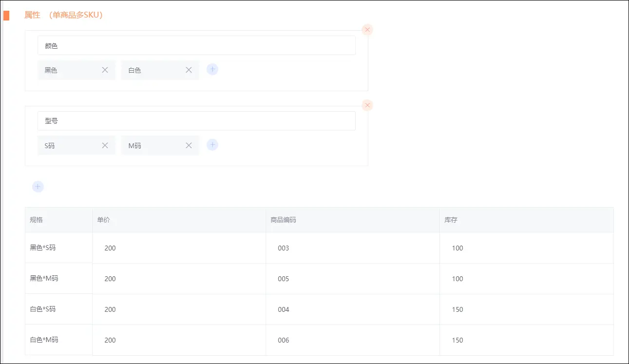Edit stock for 白色*S码 row
This screenshot has height=364, width=629.
526,309
